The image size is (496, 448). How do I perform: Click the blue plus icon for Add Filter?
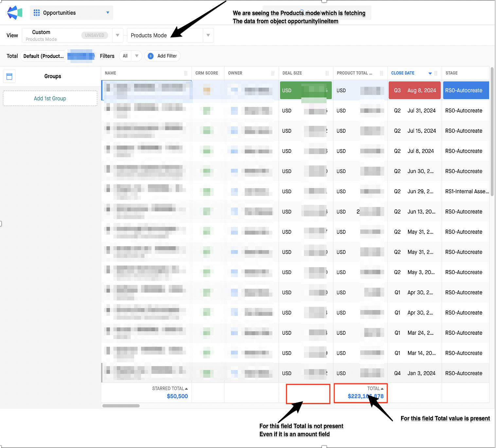(x=151, y=56)
